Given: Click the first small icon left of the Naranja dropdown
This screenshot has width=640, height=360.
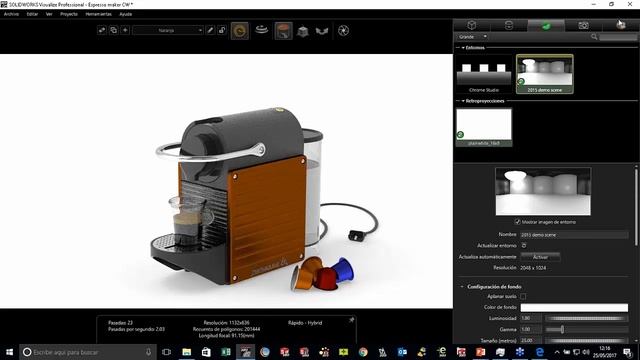Looking at the screenshot, I should 102,30.
